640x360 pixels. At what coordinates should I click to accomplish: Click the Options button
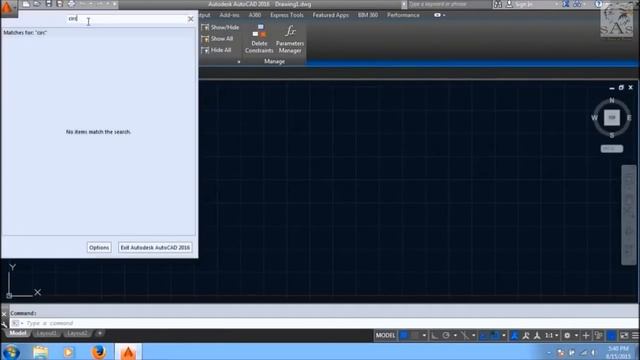99,248
